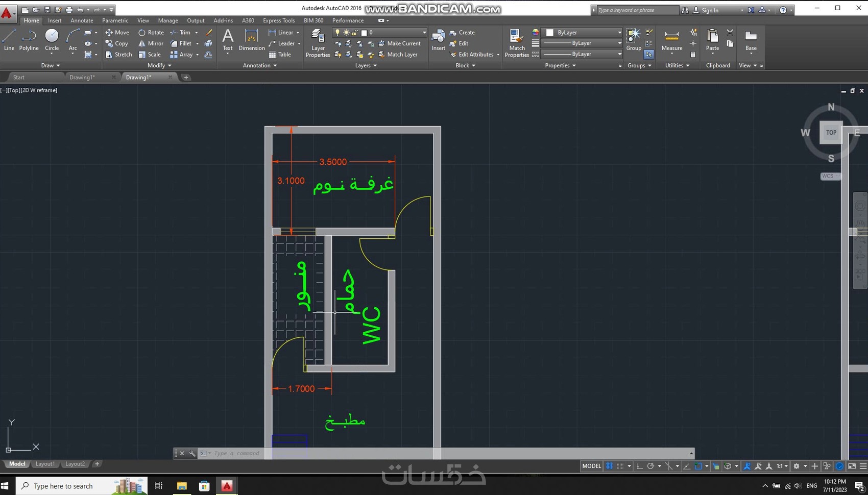Activate the Polyline tool
The width and height of the screenshot is (868, 495).
pyautogui.click(x=29, y=40)
